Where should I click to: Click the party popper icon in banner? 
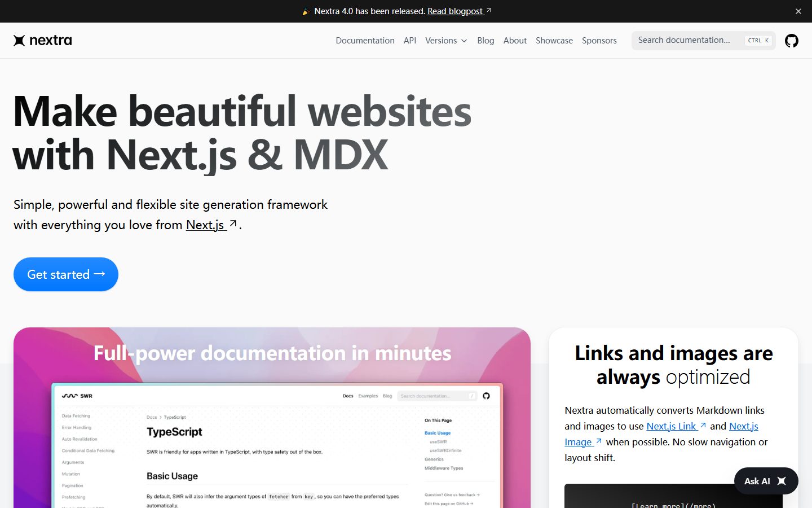point(306,11)
